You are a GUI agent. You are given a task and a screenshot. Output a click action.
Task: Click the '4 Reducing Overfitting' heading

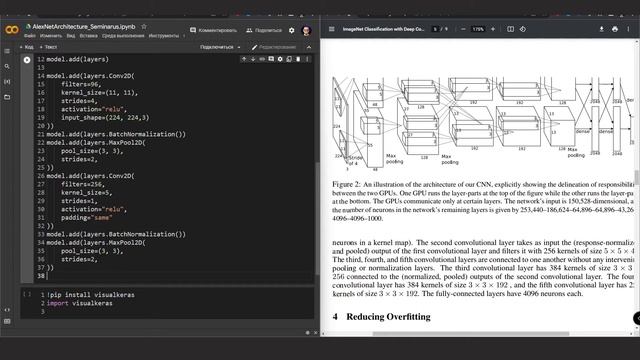click(382, 317)
